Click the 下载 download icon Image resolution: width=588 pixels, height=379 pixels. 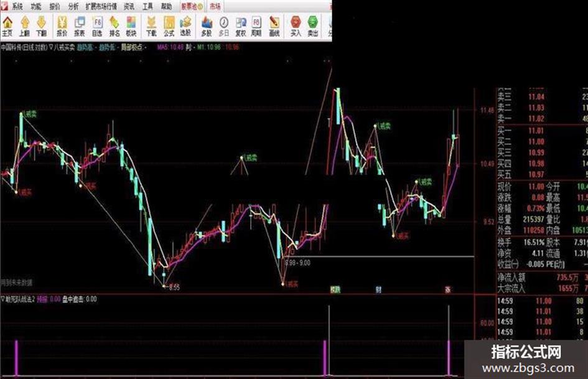click(151, 27)
